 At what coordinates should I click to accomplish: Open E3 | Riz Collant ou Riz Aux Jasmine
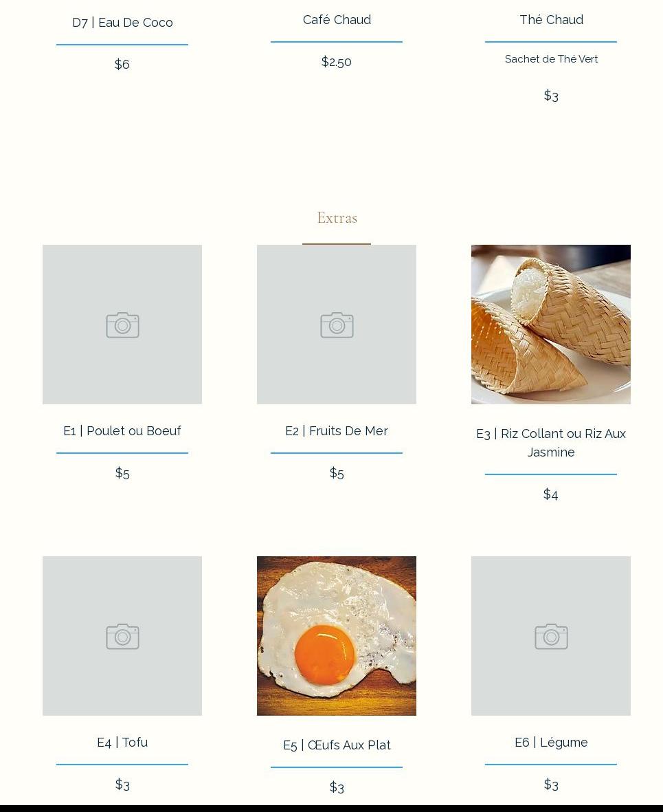551,443
